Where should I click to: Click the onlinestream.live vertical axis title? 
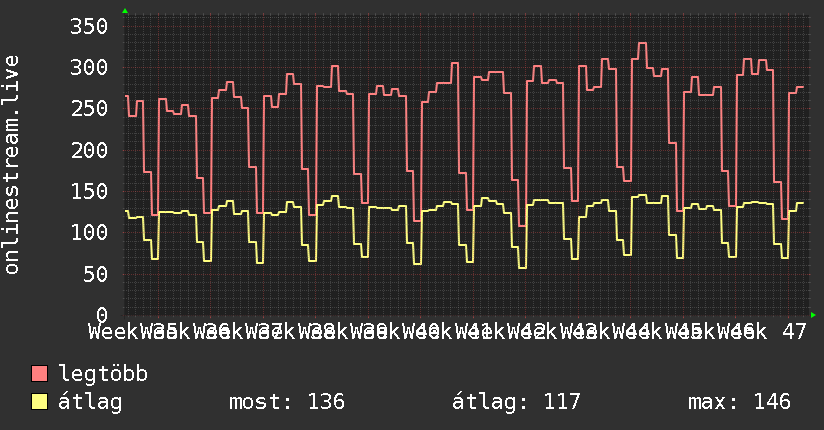click(11, 165)
